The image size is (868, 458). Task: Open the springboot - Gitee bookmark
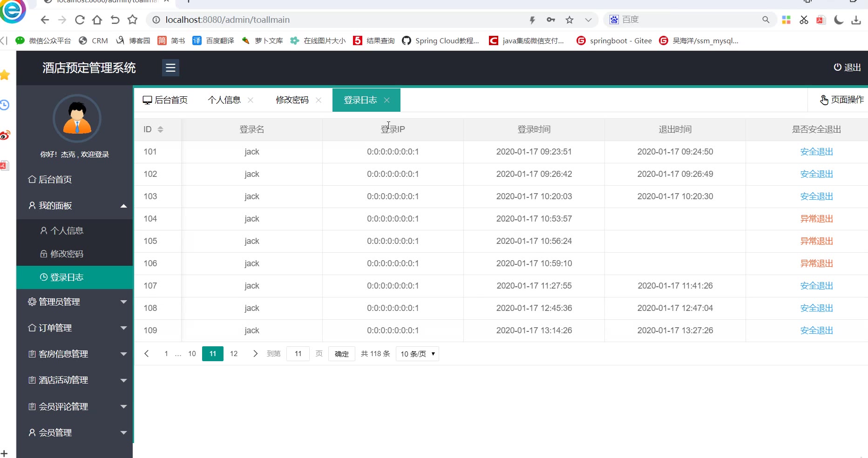(614, 40)
